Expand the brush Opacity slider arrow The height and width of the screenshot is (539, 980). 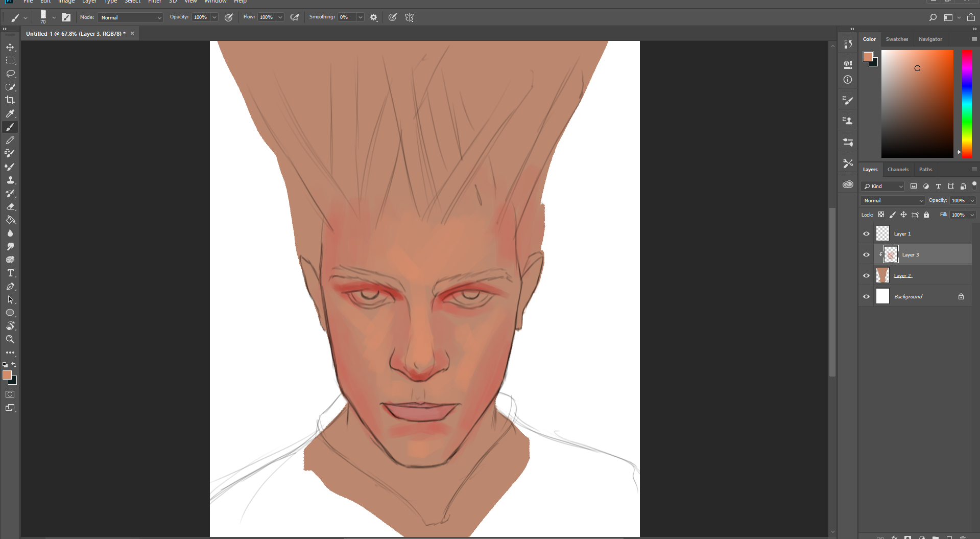tap(214, 17)
